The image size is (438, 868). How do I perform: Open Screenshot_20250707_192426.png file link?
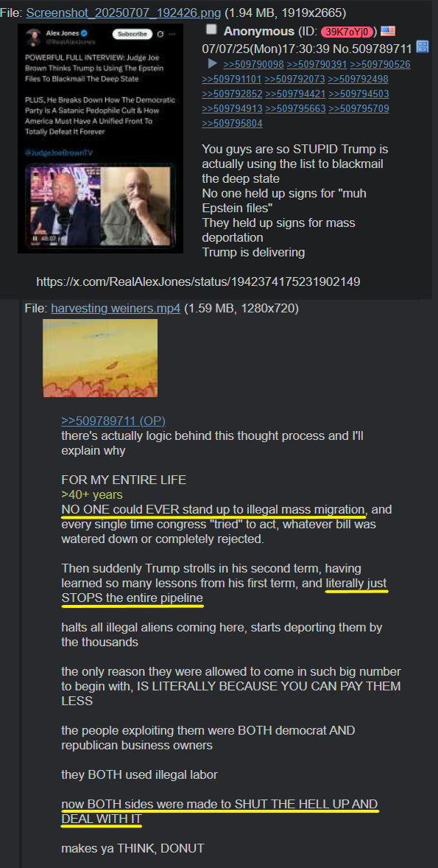click(x=124, y=13)
